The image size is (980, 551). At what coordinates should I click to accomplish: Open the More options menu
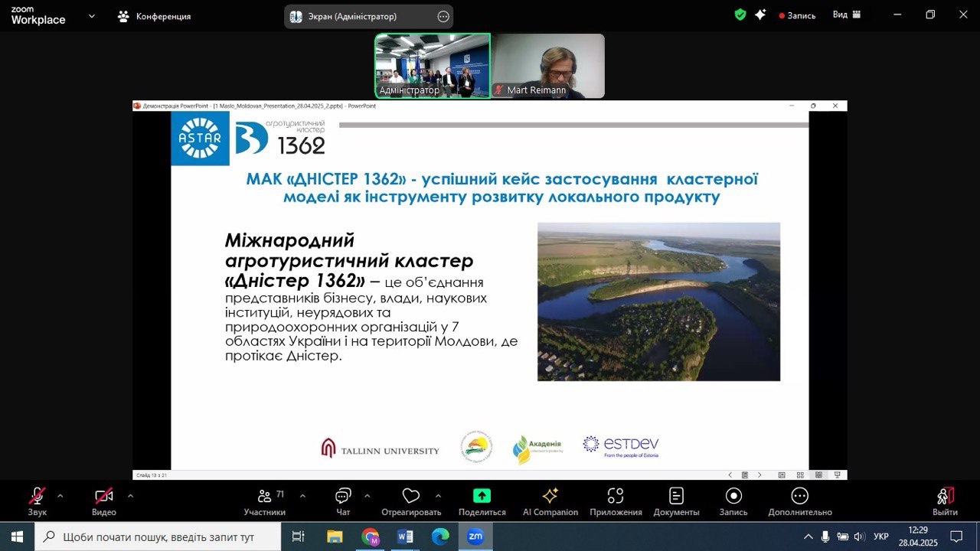[x=799, y=496]
